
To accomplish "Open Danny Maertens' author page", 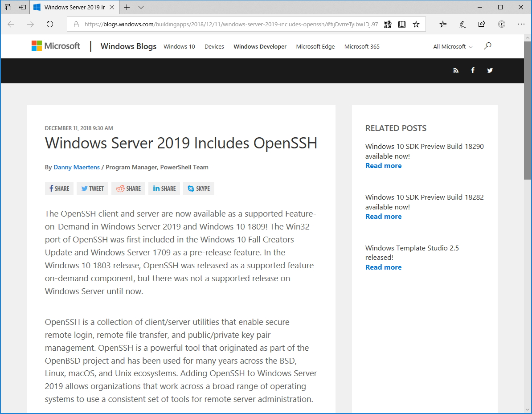I will coord(76,167).
